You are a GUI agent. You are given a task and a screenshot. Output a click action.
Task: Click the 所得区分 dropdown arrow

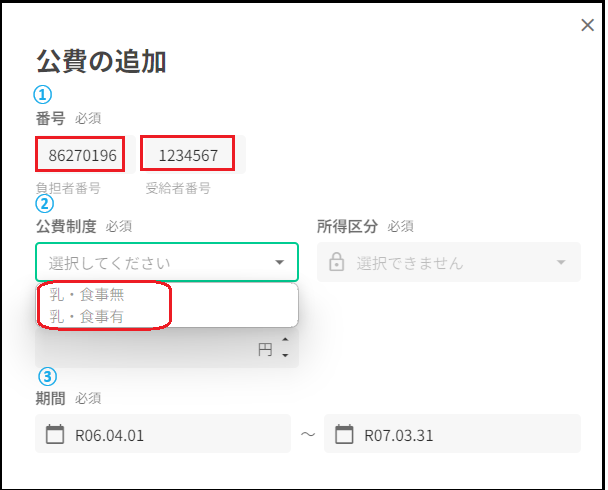(x=561, y=263)
